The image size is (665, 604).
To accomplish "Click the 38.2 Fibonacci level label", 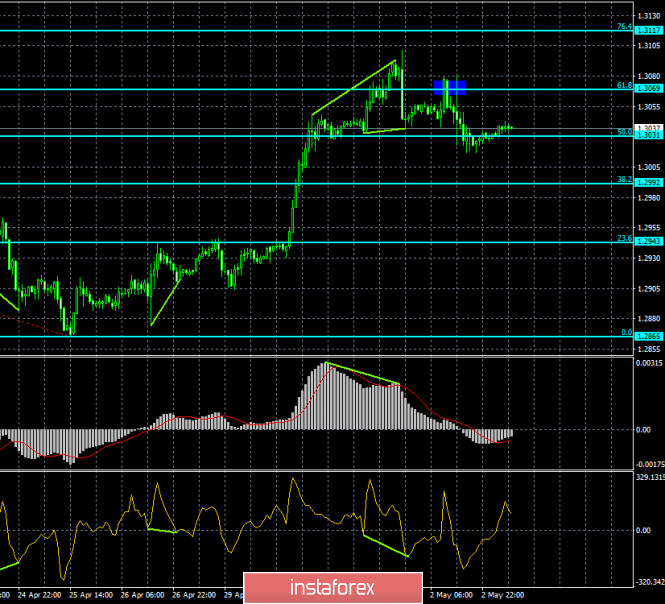I will coord(623,179).
